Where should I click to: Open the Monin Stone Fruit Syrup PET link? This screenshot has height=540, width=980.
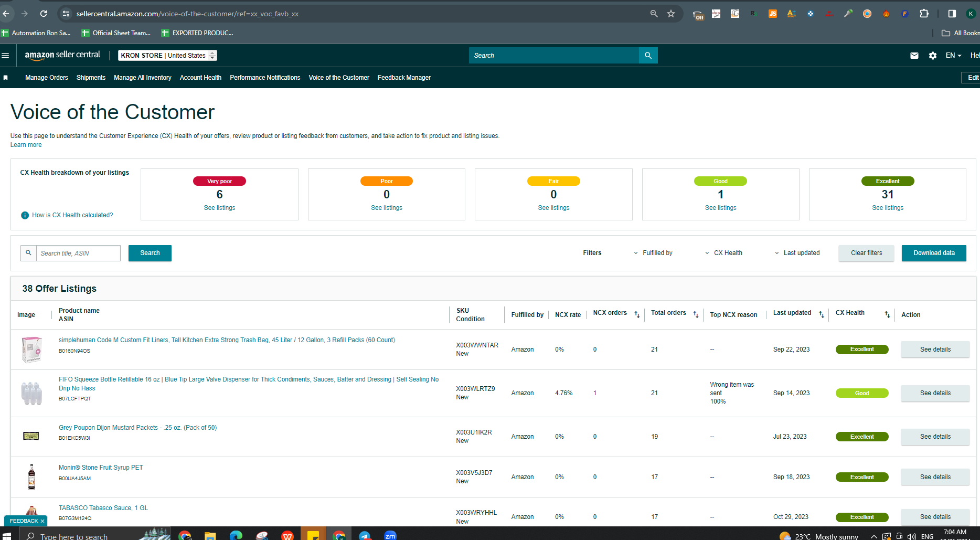(101, 468)
